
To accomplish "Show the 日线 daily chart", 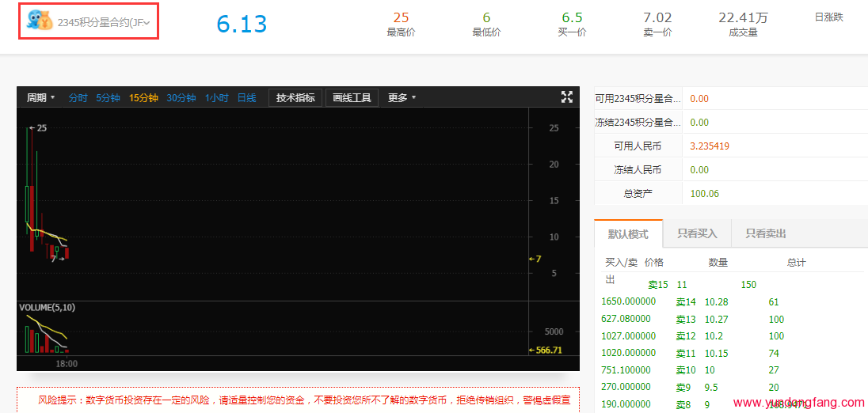I will tap(246, 98).
